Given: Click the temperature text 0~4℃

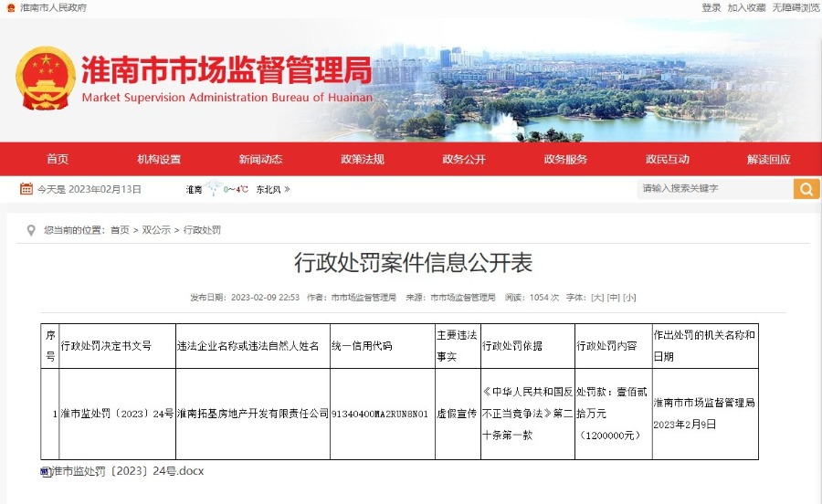Looking at the screenshot, I should pos(236,189).
